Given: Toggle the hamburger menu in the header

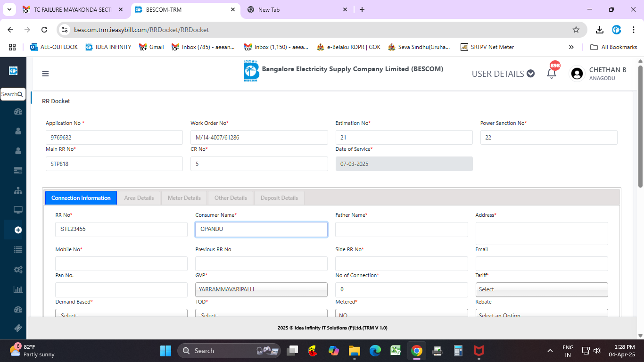Looking at the screenshot, I should [45, 74].
